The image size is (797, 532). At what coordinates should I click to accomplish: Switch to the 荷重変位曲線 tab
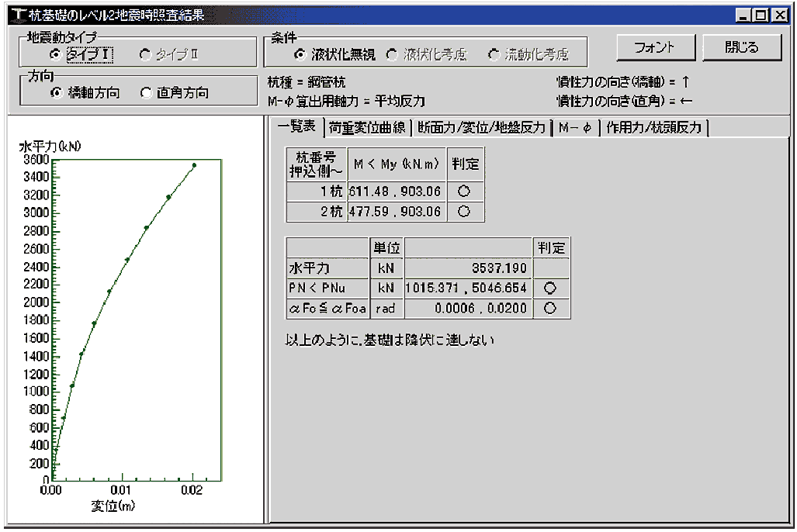pos(367,127)
